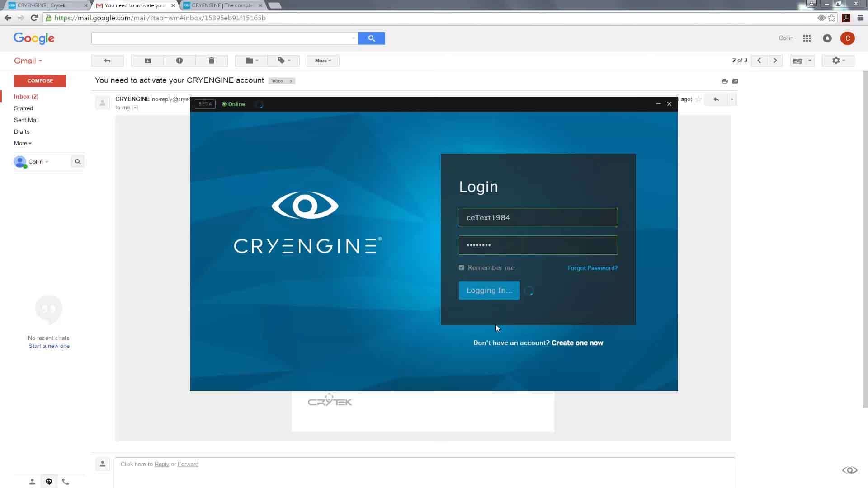The height and width of the screenshot is (488, 868).
Task: Archive the open email
Action: (147, 60)
